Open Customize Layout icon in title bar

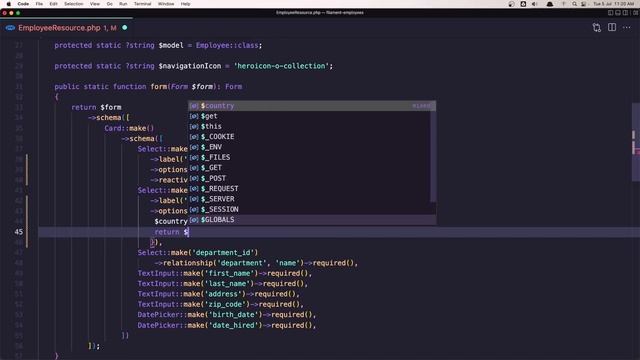[635, 13]
